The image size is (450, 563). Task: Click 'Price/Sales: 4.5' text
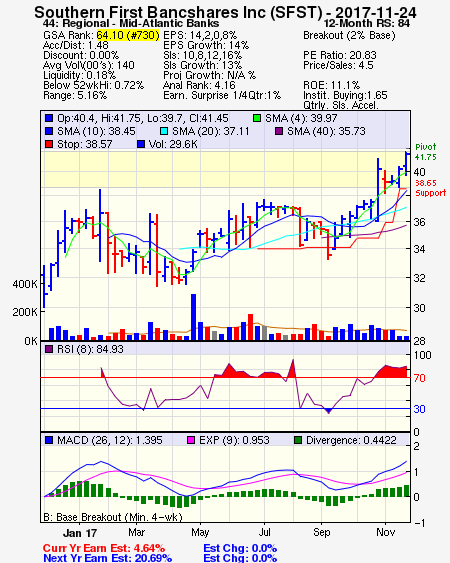click(338, 65)
